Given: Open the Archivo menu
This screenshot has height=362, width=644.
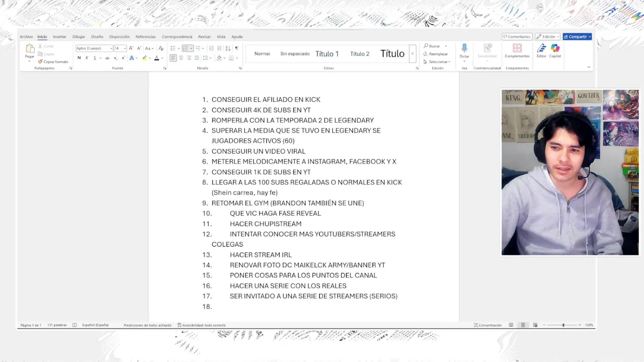Looking at the screenshot, I should (x=26, y=37).
